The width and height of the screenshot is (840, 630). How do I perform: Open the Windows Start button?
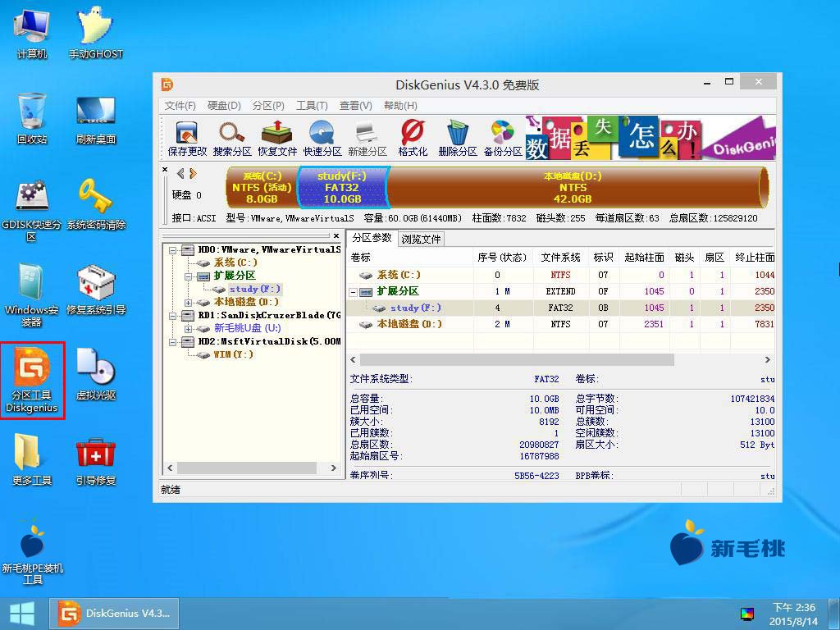click(22, 614)
